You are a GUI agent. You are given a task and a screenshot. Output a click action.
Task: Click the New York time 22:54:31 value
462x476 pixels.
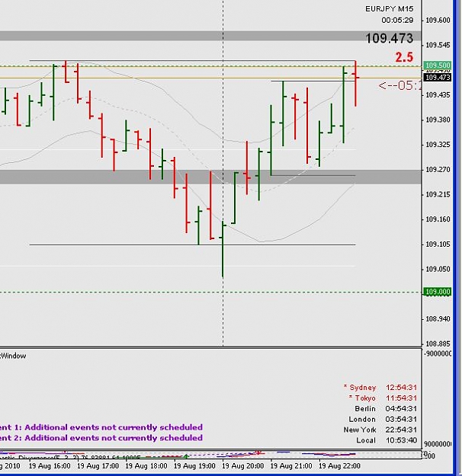401,430
